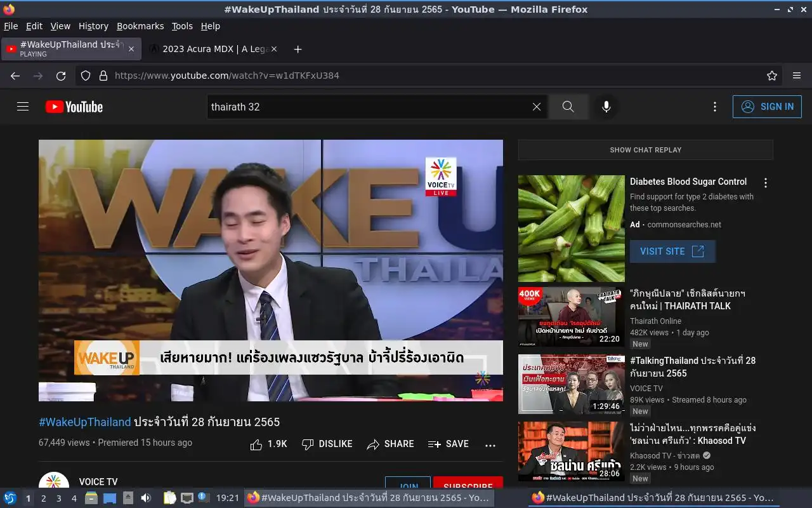
Task: Open YouTube settings three-dot menu
Action: (x=715, y=107)
